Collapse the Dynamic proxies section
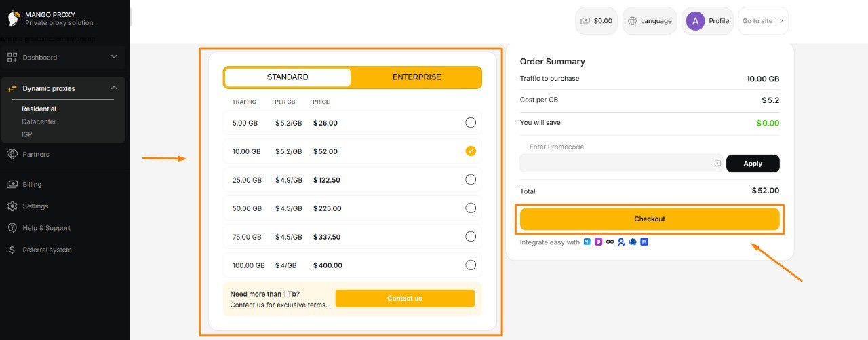The width and height of the screenshot is (868, 340). pyautogui.click(x=114, y=88)
